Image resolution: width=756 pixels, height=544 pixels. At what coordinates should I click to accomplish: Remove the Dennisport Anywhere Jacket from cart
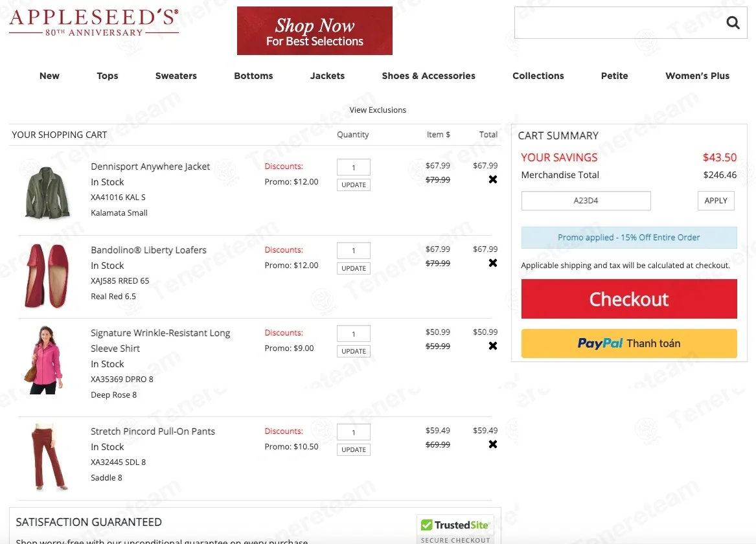(493, 179)
